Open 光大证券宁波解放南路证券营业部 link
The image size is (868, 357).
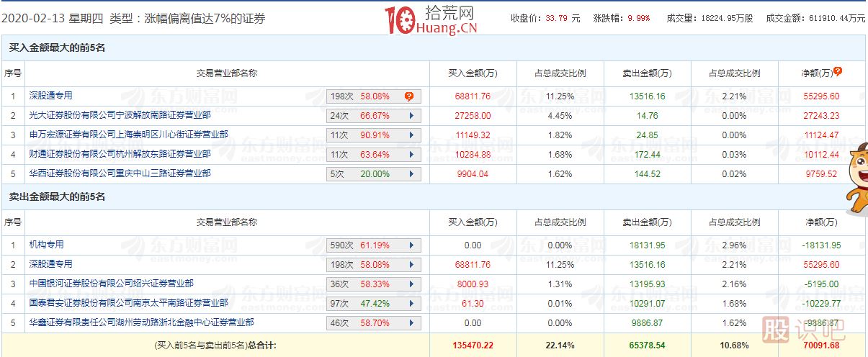(x=120, y=115)
